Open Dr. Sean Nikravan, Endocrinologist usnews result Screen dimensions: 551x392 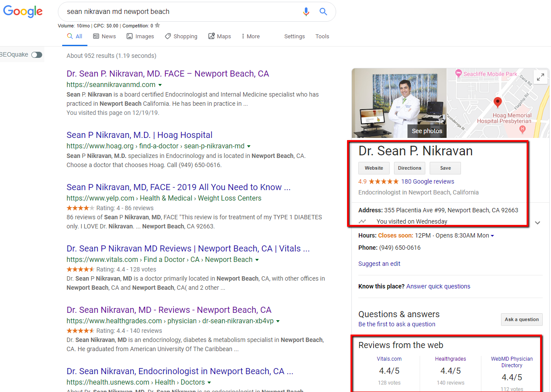pyautogui.click(x=180, y=372)
